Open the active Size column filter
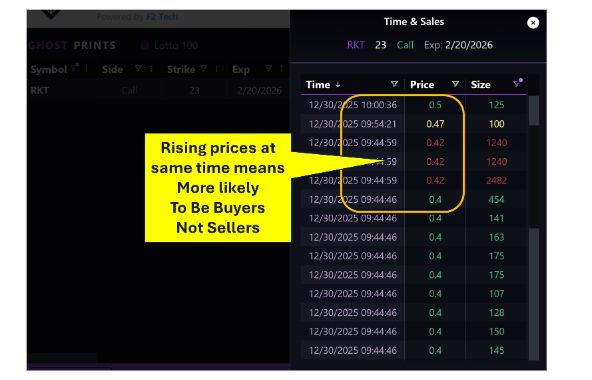This screenshot has width=592, height=380. click(517, 83)
